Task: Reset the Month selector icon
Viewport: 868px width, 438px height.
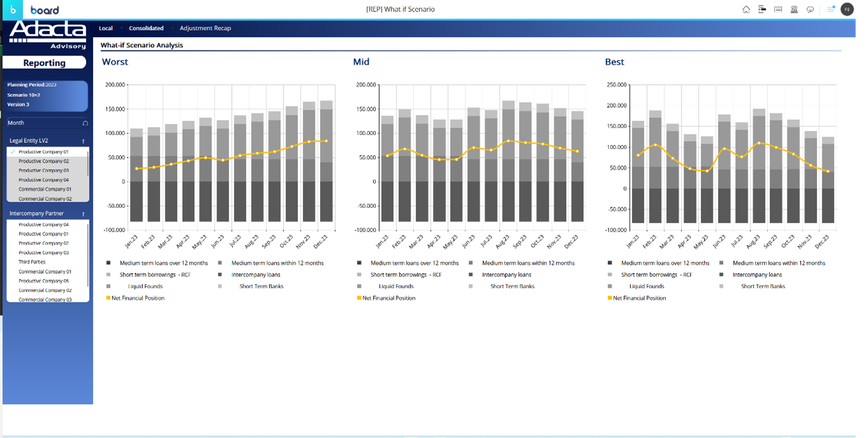Action: tap(85, 123)
